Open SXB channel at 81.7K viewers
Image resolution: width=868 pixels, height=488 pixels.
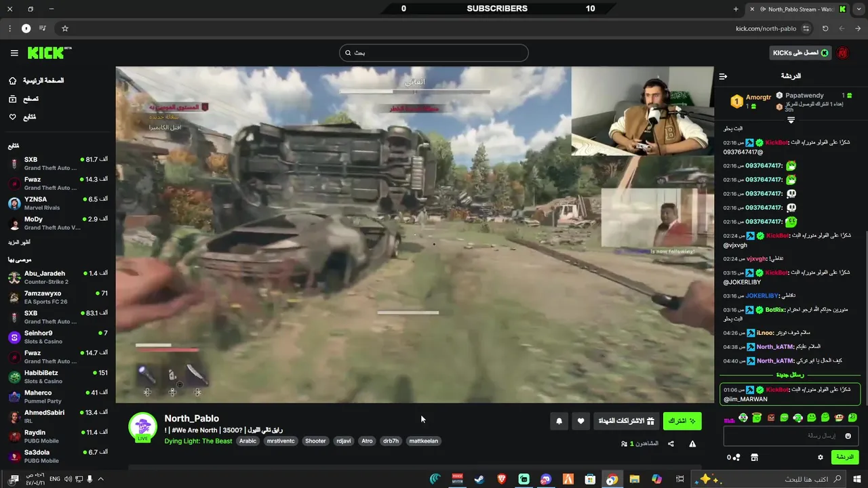(x=58, y=163)
